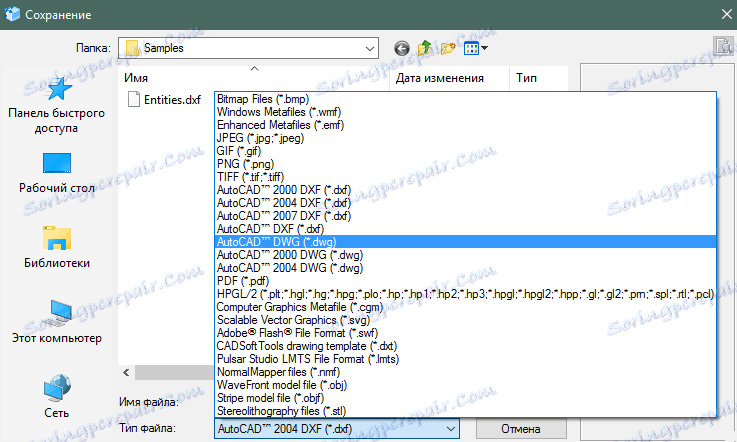Choose Windows Metafiles (*.wmf) format

pyautogui.click(x=465, y=112)
